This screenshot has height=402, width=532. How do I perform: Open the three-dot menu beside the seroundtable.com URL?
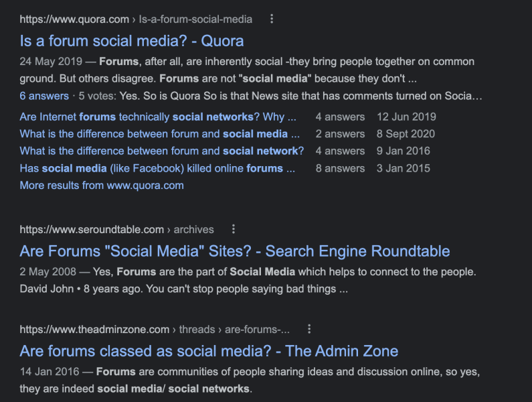[x=233, y=229]
